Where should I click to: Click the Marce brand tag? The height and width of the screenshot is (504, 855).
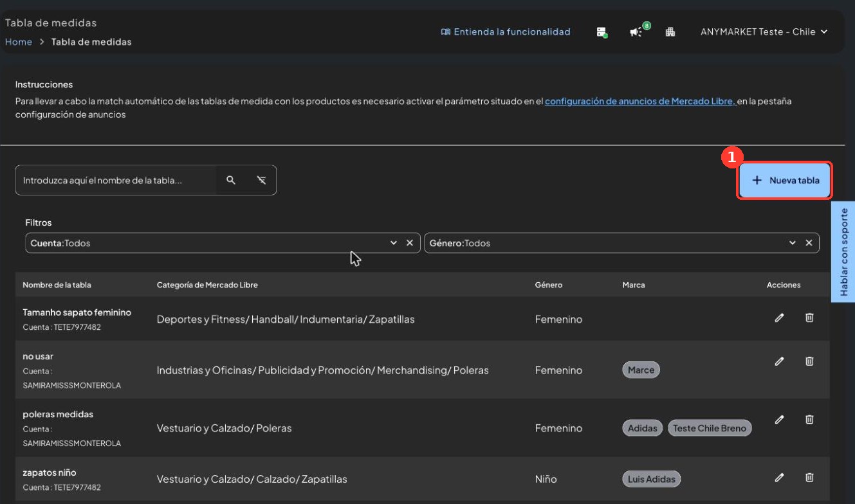[641, 370]
